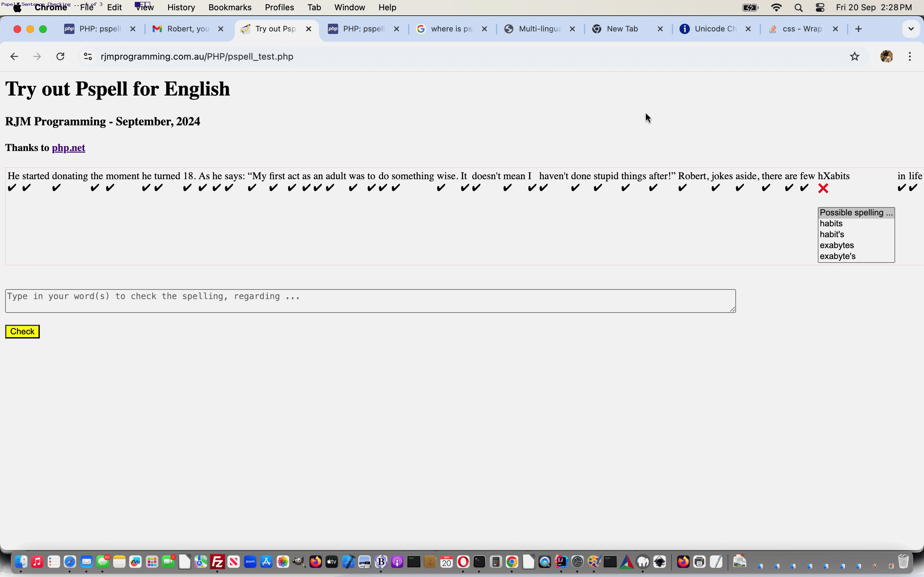This screenshot has height=577, width=924.
Task: Choose 'exabytes' in suggestion list
Action: coord(836,245)
